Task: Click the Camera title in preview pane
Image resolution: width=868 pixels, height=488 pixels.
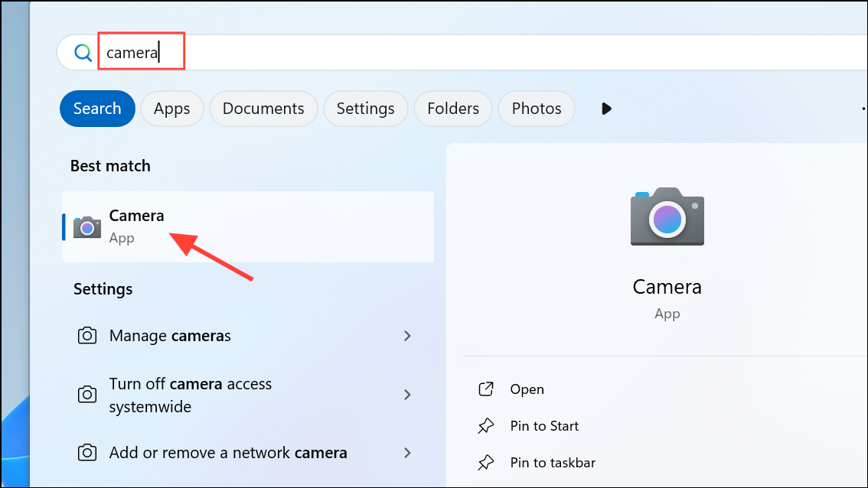Action: pos(667,287)
